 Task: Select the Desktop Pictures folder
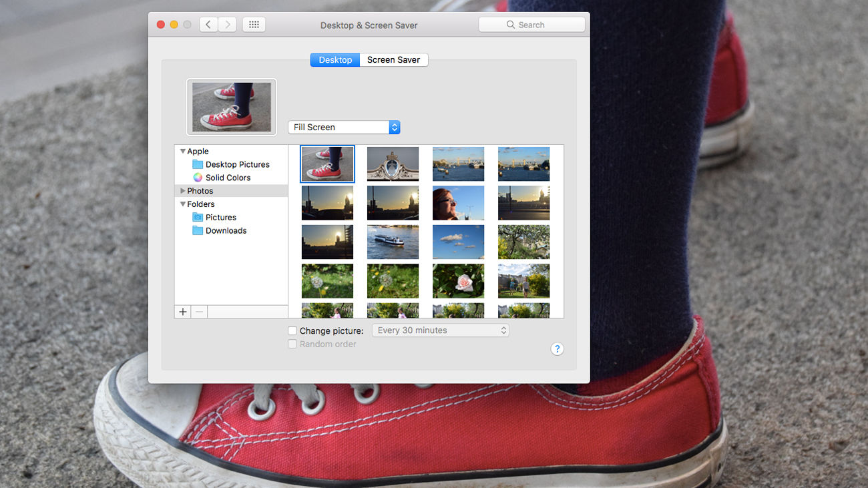(237, 164)
